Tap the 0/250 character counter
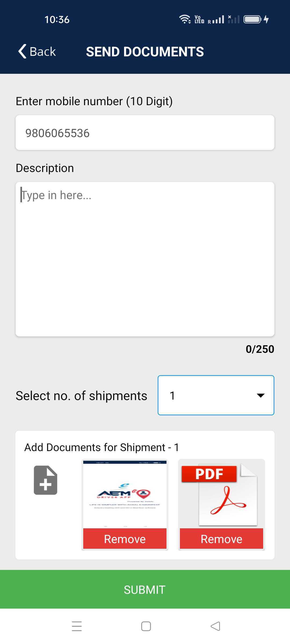The width and height of the screenshot is (290, 644). pyautogui.click(x=260, y=349)
